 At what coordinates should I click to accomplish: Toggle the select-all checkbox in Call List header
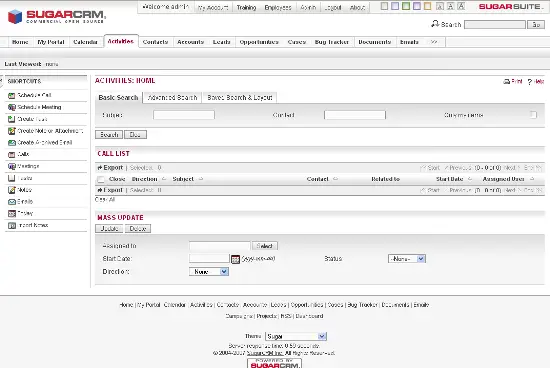pos(101,180)
